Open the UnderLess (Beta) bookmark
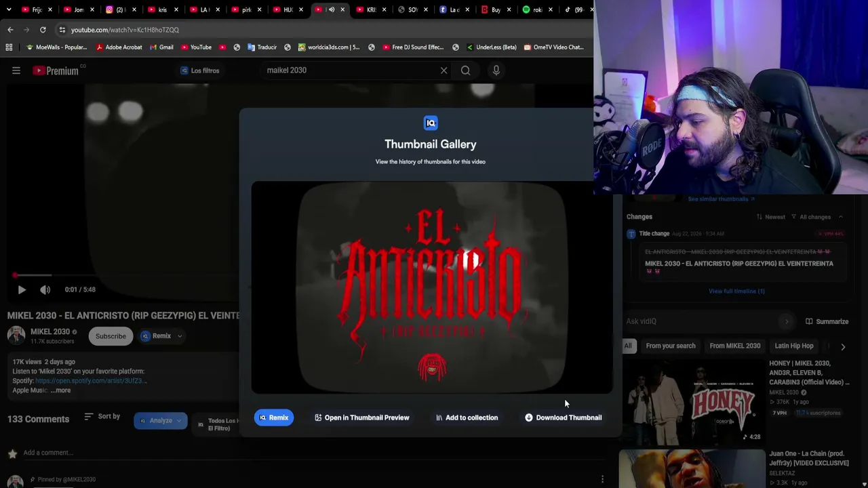The image size is (868, 488). (491, 47)
